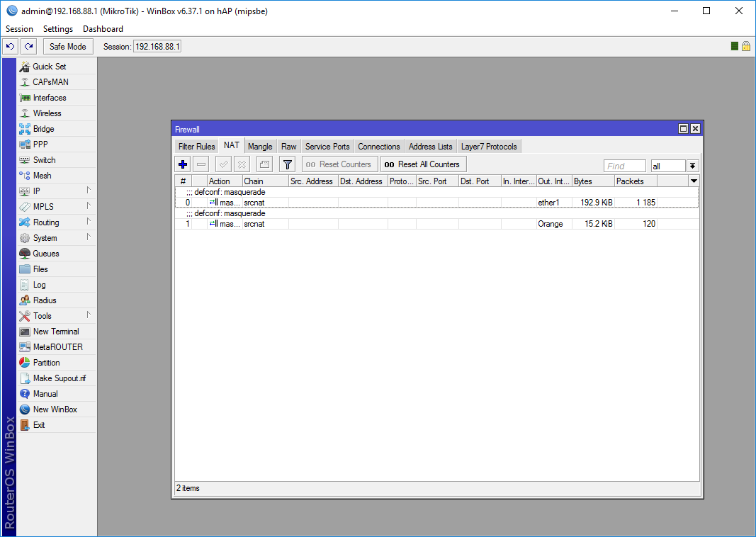
Task: Click the Redo arrow icon
Action: pos(29,47)
